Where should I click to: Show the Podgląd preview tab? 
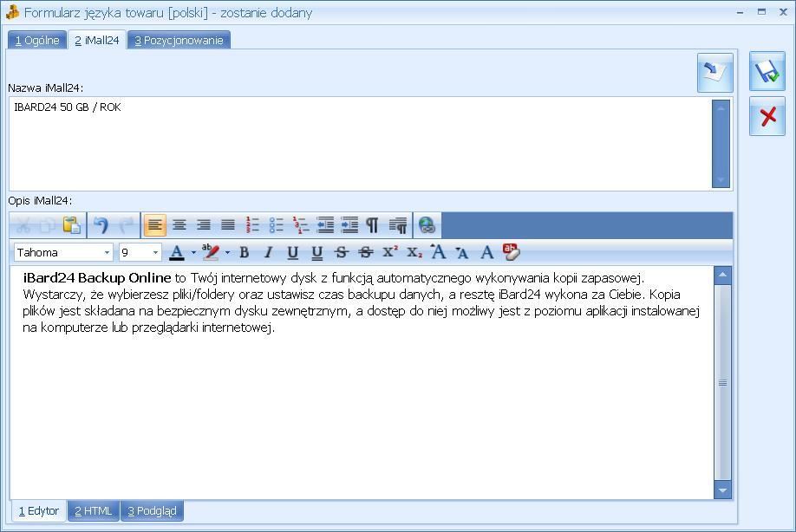(x=153, y=510)
